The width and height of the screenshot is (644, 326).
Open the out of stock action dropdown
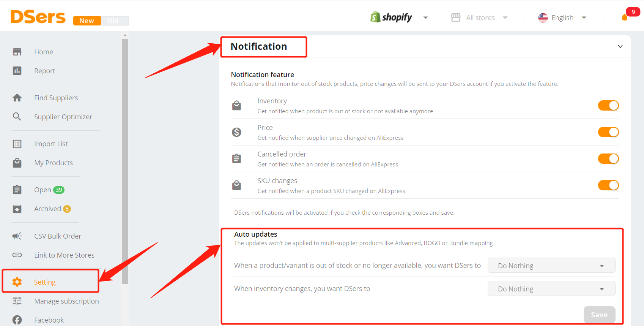coord(551,266)
